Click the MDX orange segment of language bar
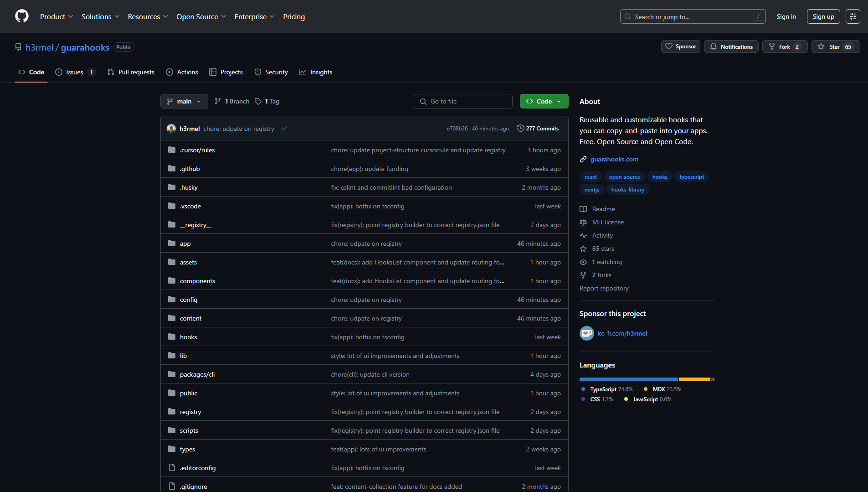868x492 pixels. (694, 379)
